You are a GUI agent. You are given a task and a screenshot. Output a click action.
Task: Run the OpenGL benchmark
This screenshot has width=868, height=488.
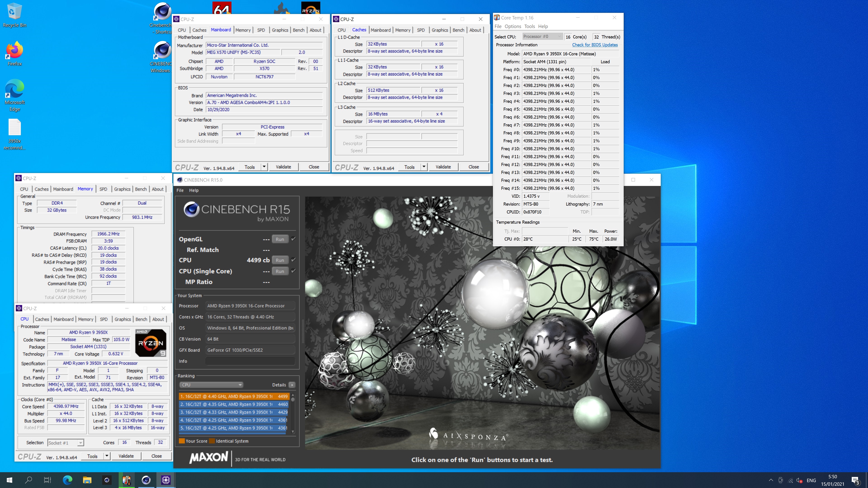coord(280,239)
